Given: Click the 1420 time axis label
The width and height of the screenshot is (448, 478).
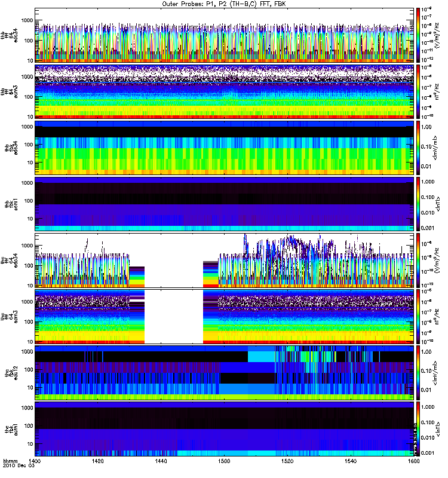Looking at the screenshot, I should (98, 461).
